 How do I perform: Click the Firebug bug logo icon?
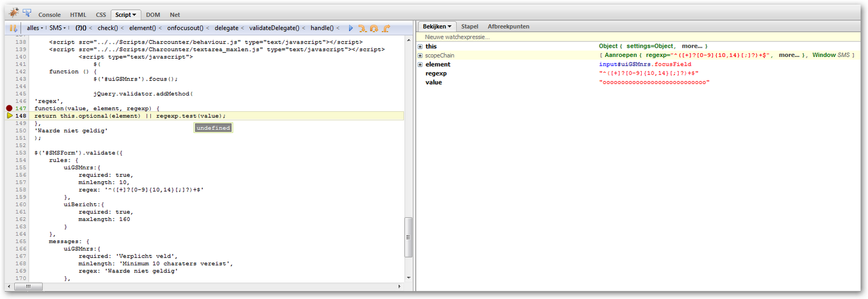click(x=14, y=12)
